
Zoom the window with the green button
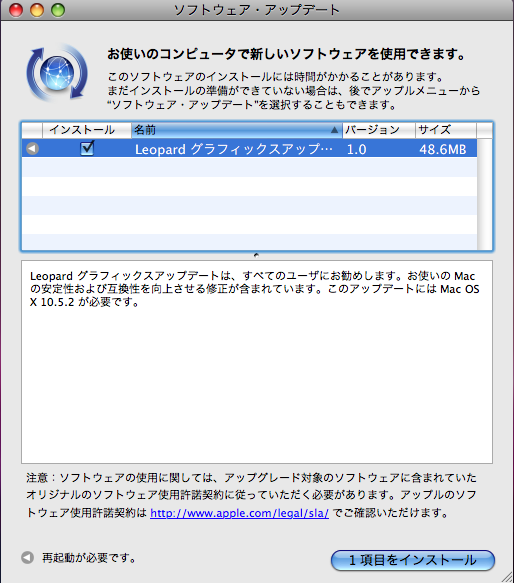click(x=58, y=10)
